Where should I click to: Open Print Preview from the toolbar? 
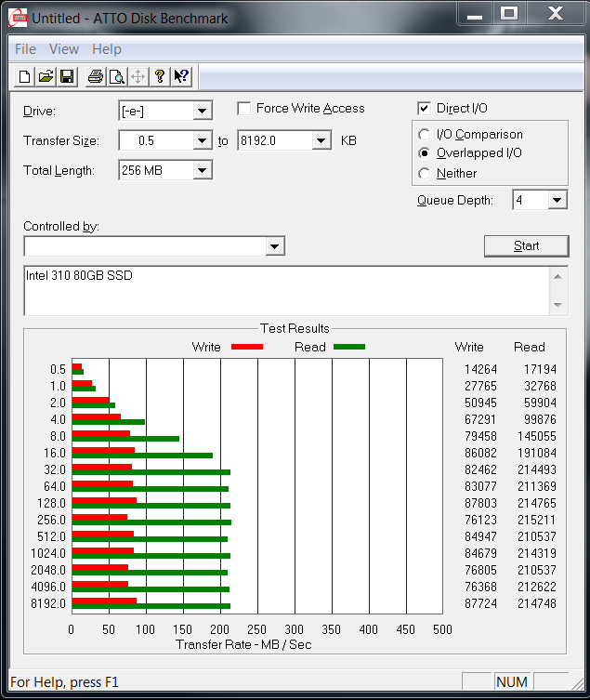click(116, 76)
